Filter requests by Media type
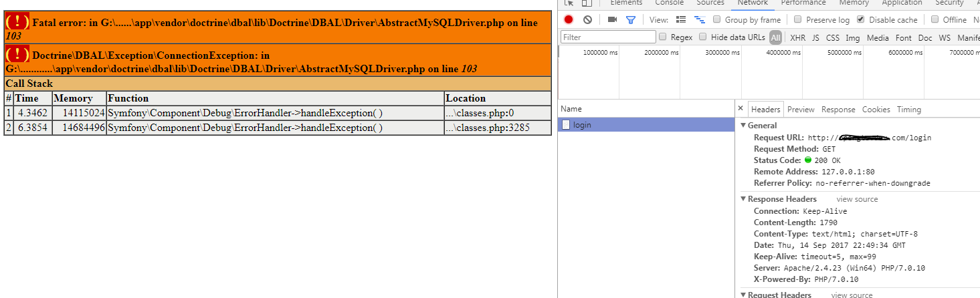 [878, 38]
